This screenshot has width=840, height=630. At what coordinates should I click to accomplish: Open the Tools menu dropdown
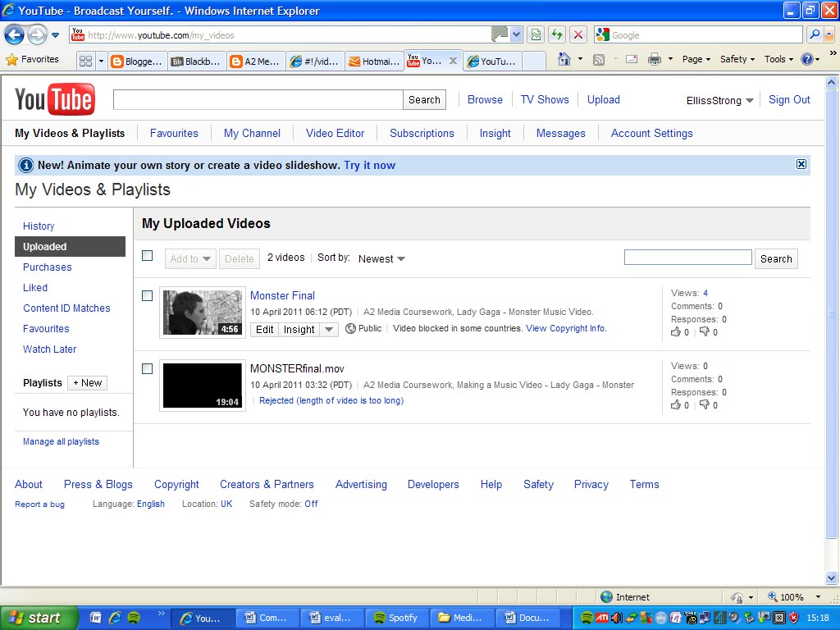pyautogui.click(x=778, y=59)
